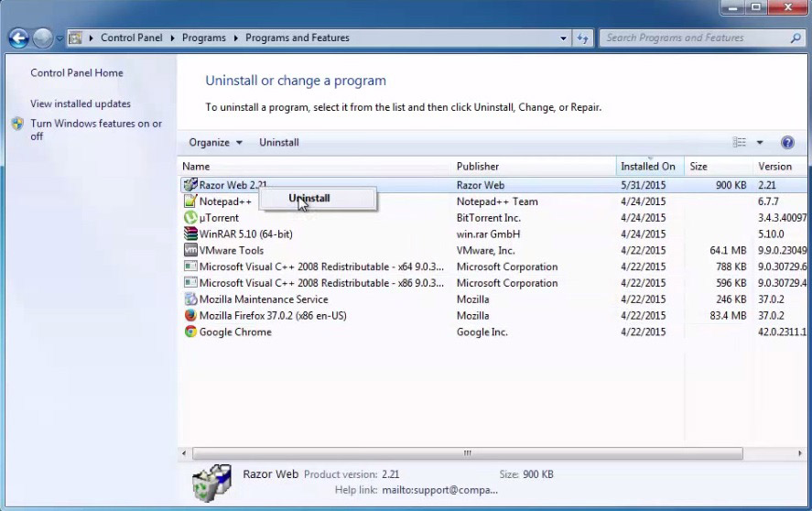Open View installed updates link
The width and height of the screenshot is (812, 511).
(x=81, y=104)
